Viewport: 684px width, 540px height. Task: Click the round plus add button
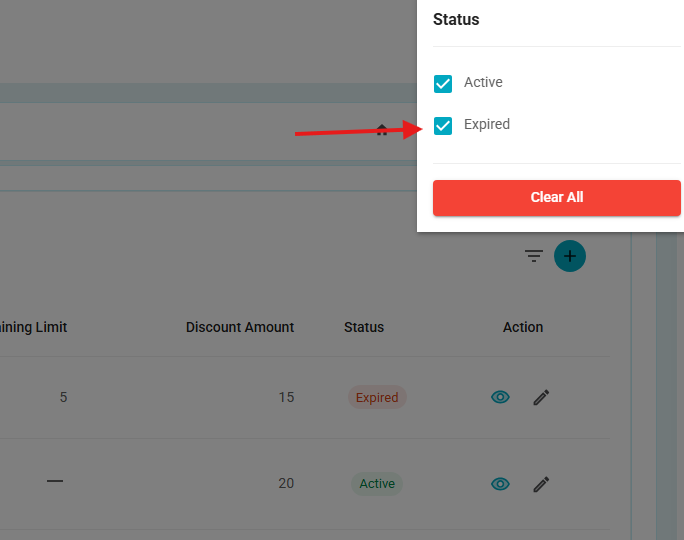pyautogui.click(x=570, y=256)
